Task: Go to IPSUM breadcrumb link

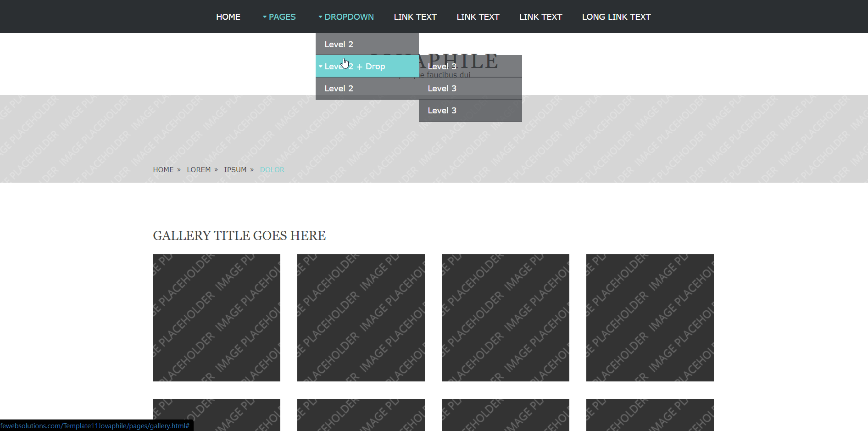Action: pos(235,170)
